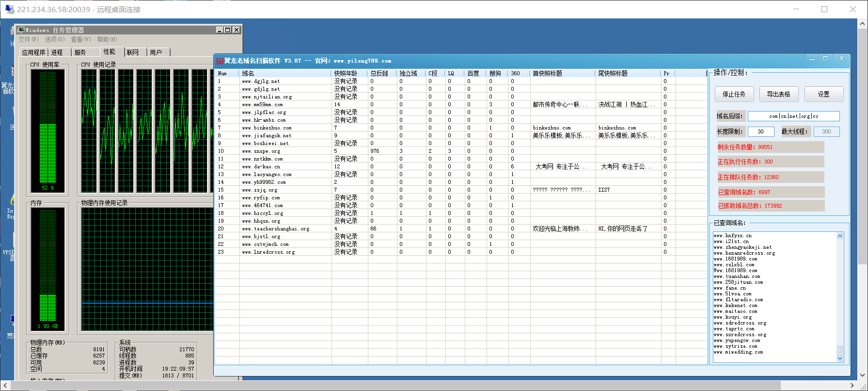The width and height of the screenshot is (868, 391).
Task: Sort table by 独立域 column header
Action: 411,73
